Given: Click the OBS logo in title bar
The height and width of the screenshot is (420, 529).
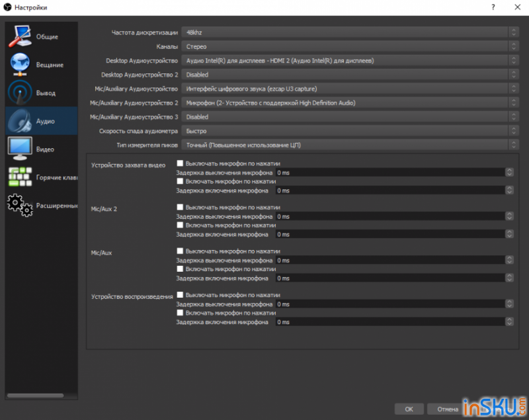Looking at the screenshot, I should [x=7, y=7].
